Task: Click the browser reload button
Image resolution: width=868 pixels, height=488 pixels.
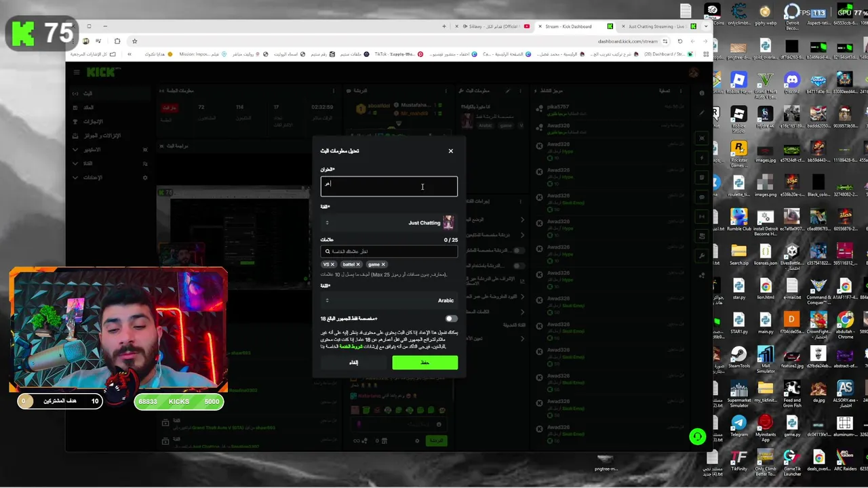Action: click(x=680, y=41)
